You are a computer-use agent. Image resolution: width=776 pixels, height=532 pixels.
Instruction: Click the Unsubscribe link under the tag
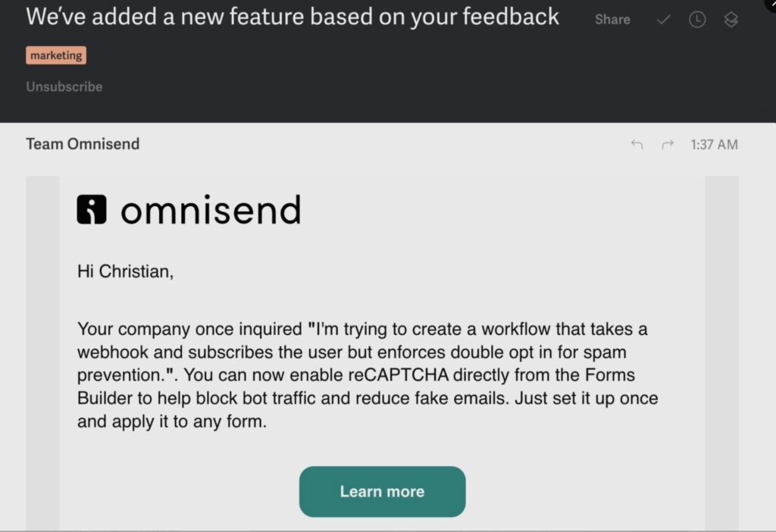[x=64, y=86]
